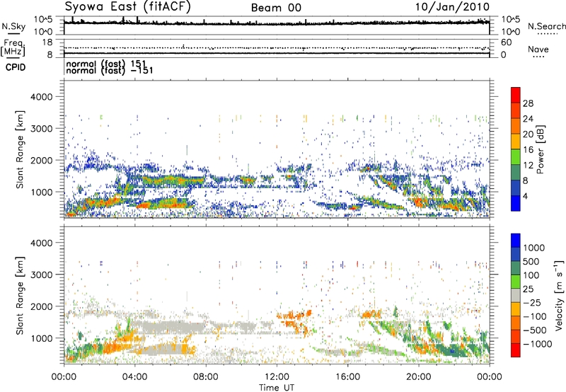This screenshot has width=566, height=392.
Task: Click the 'Time UT' axis label
Action: tap(277, 388)
